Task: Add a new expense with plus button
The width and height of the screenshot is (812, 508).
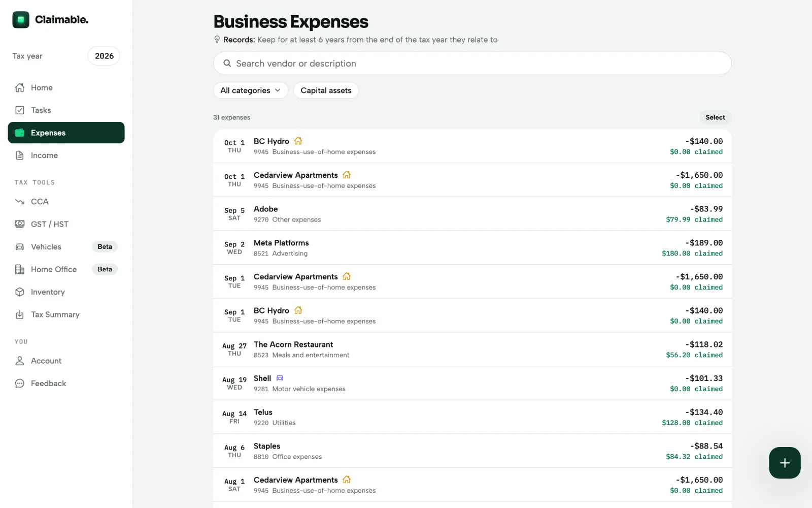Action: coord(785,463)
